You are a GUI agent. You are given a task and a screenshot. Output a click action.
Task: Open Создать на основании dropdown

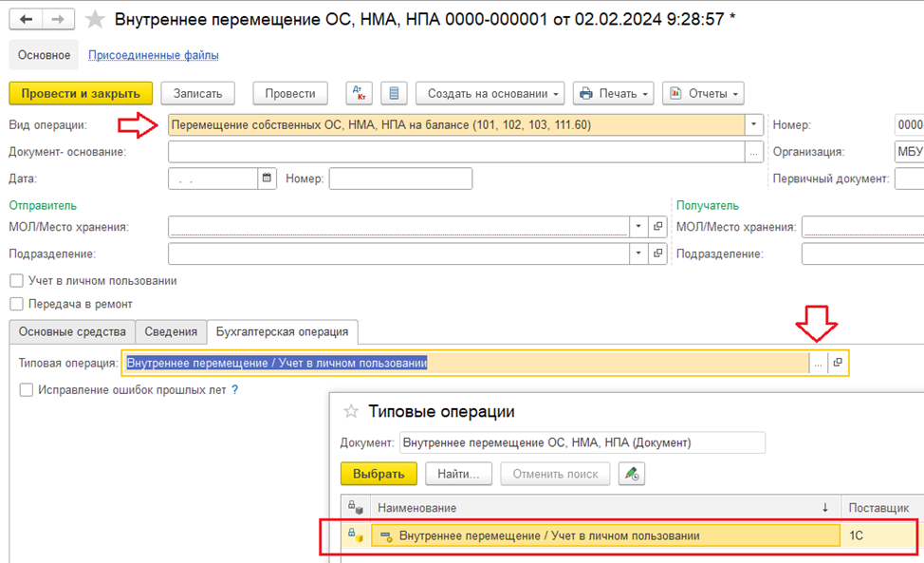tap(490, 93)
